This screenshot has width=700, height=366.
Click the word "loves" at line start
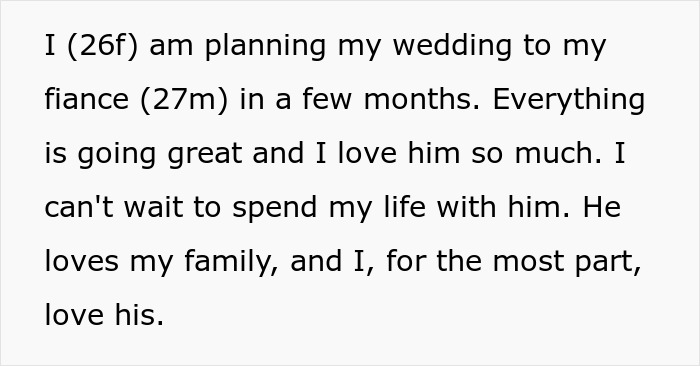coord(82,260)
